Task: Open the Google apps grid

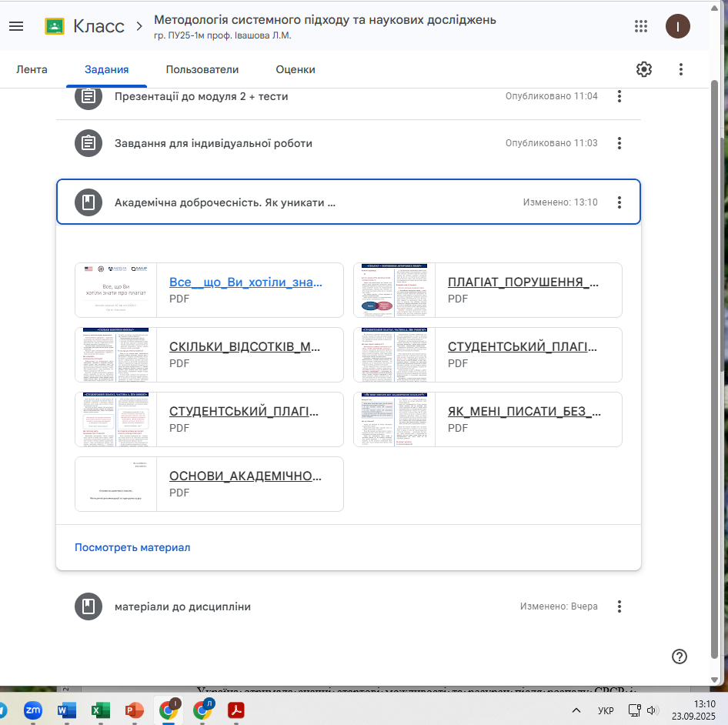Action: click(x=640, y=26)
